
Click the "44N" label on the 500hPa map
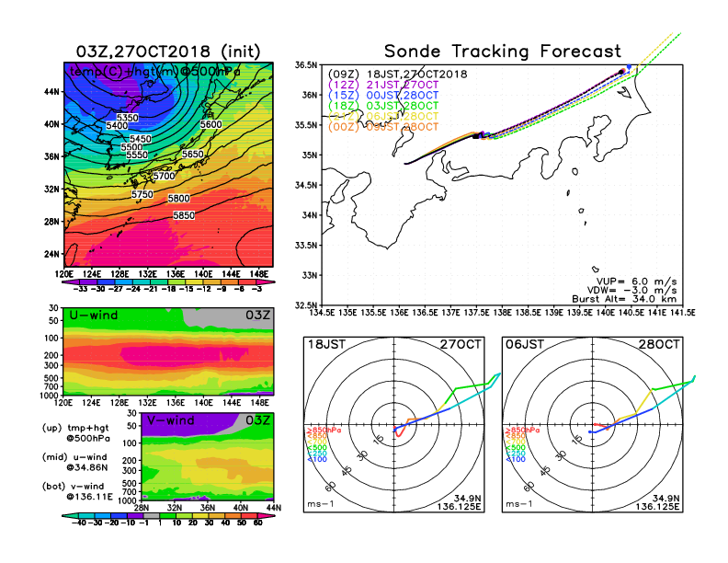[52, 92]
